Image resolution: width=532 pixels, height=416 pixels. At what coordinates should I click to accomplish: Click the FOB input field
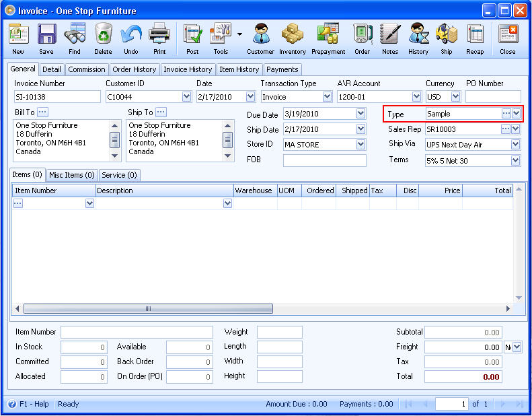[x=325, y=160]
